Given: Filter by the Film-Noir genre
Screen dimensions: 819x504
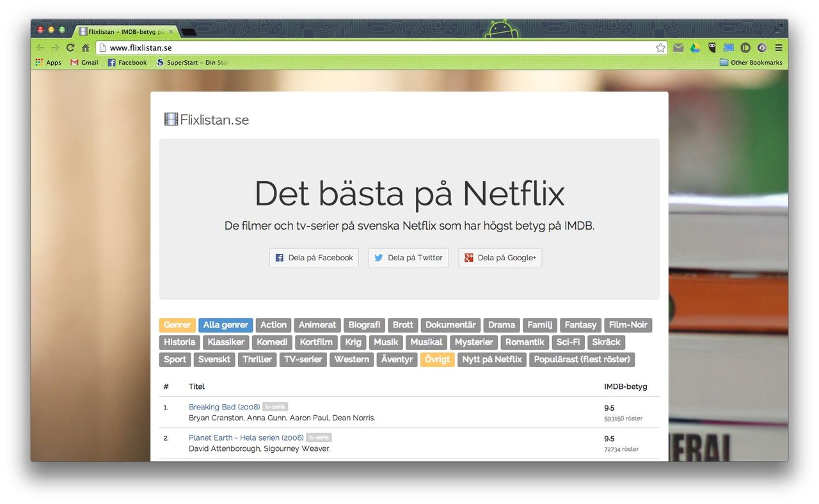Looking at the screenshot, I should click(x=628, y=325).
